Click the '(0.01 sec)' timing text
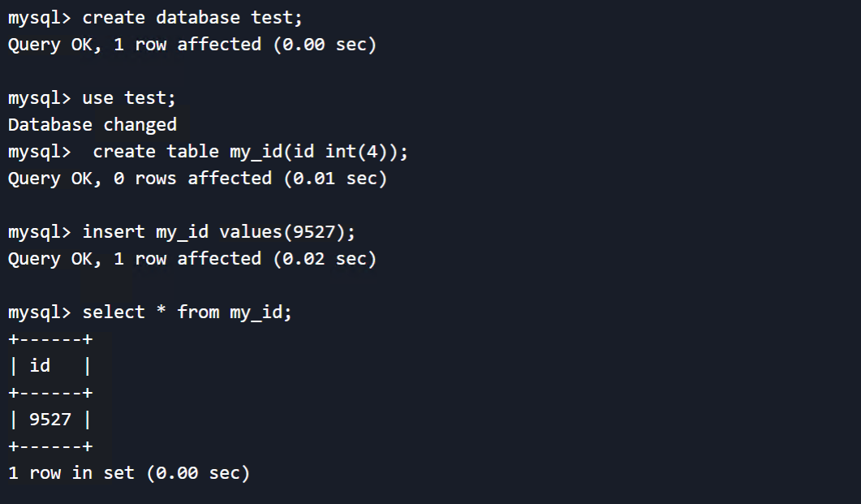Screen dimensions: 861x504 point(335,179)
